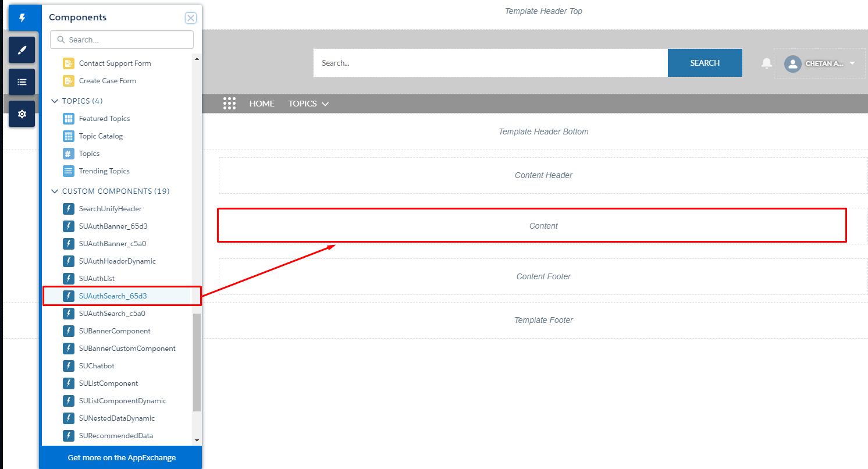The width and height of the screenshot is (868, 469).
Task: Open the app launcher grid icon
Action: (x=229, y=104)
